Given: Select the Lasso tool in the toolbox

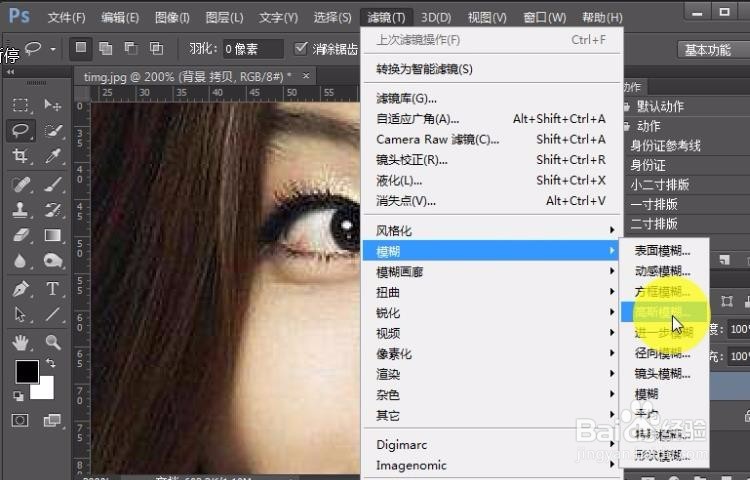Looking at the screenshot, I should [x=20, y=130].
